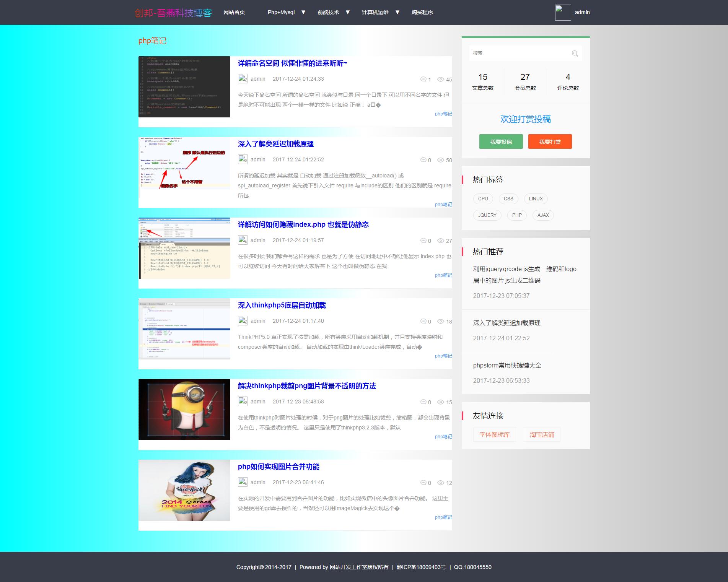728x582 pixels.
Task: Click views eye icon on the image merge article
Action: [x=441, y=483]
